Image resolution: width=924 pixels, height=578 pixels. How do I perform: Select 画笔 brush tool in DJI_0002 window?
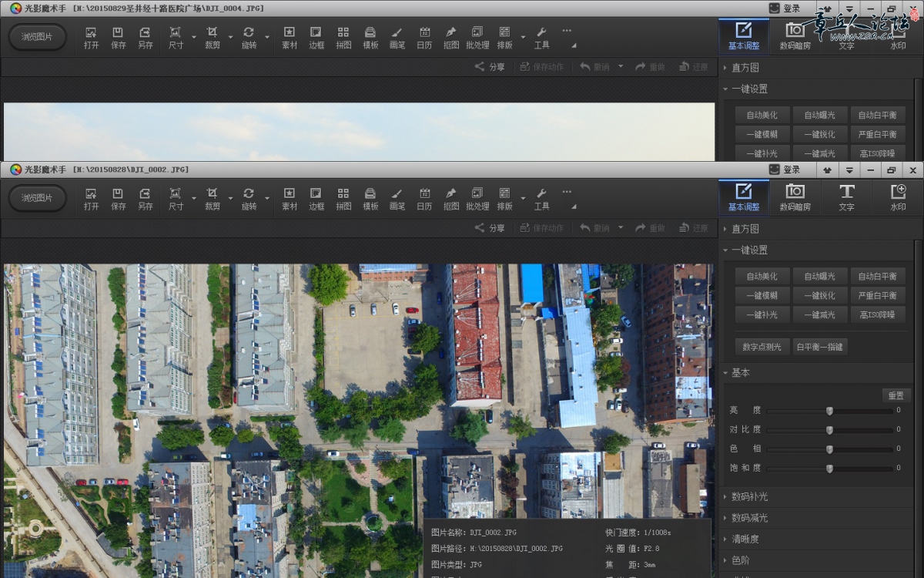397,198
